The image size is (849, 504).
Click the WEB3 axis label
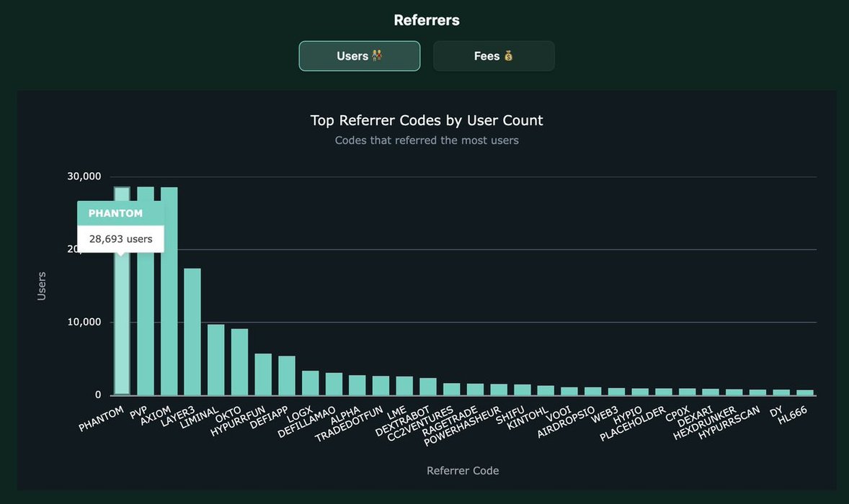pos(604,415)
